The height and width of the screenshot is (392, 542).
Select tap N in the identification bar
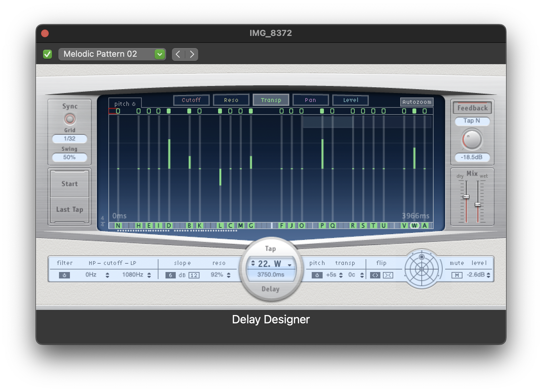[x=118, y=226]
